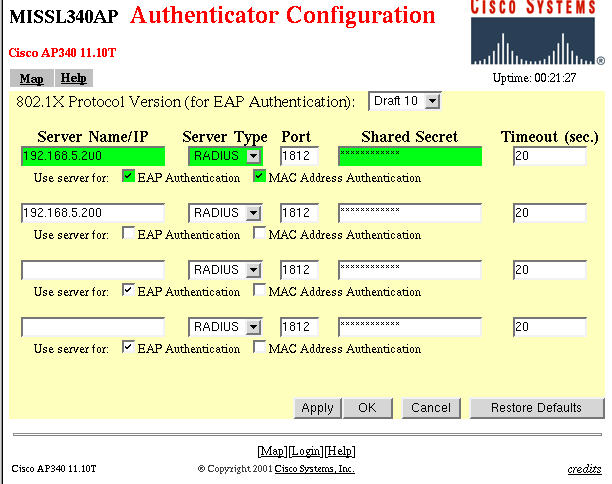Follow the [Help] footer link
This screenshot has width=612, height=484.
[x=340, y=452]
